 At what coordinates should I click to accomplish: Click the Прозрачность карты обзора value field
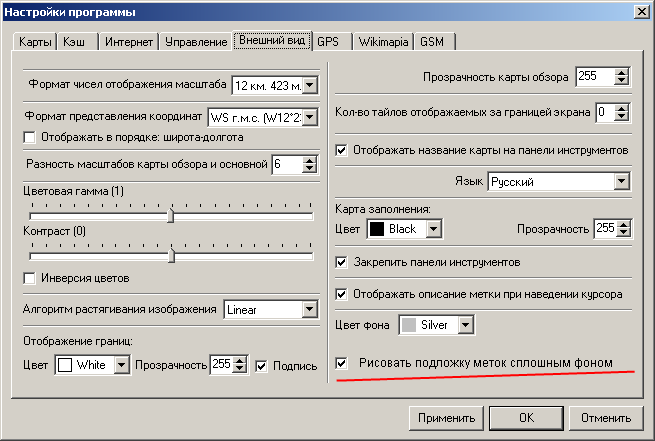point(592,77)
